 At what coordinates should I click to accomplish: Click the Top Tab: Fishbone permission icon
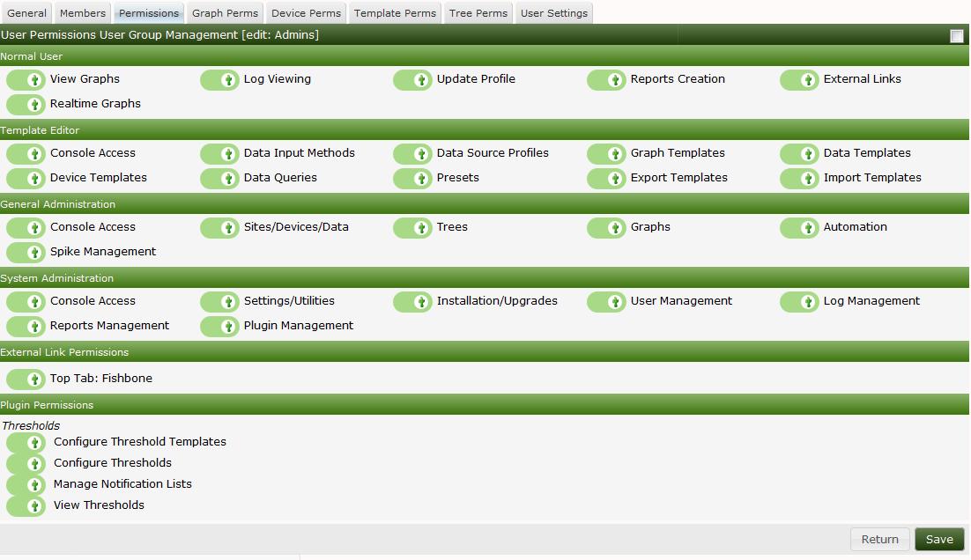[x=26, y=379]
